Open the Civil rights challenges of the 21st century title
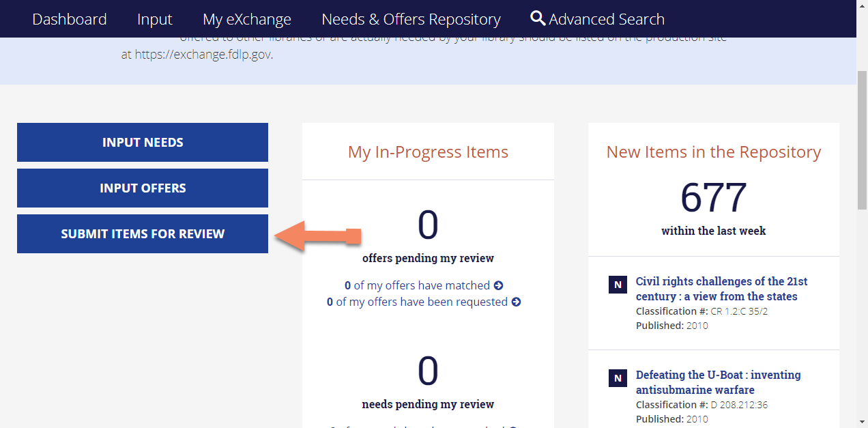The width and height of the screenshot is (868, 428). [x=722, y=289]
